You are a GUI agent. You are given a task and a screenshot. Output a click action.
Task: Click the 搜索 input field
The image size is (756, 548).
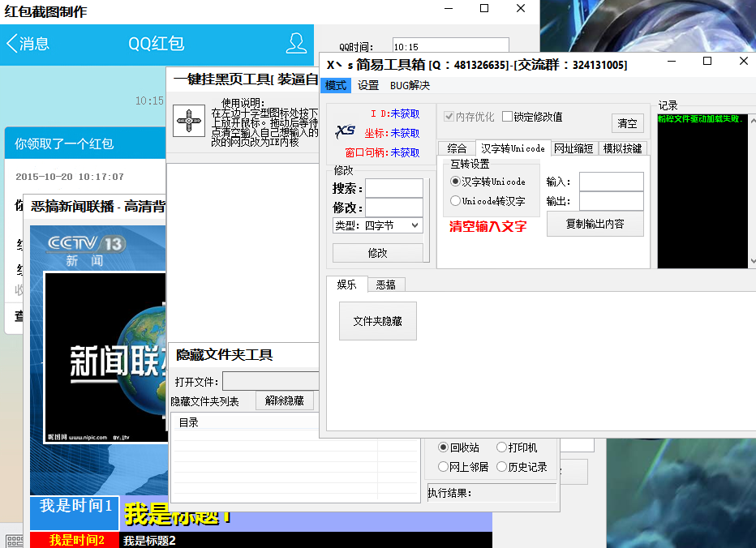click(x=394, y=188)
